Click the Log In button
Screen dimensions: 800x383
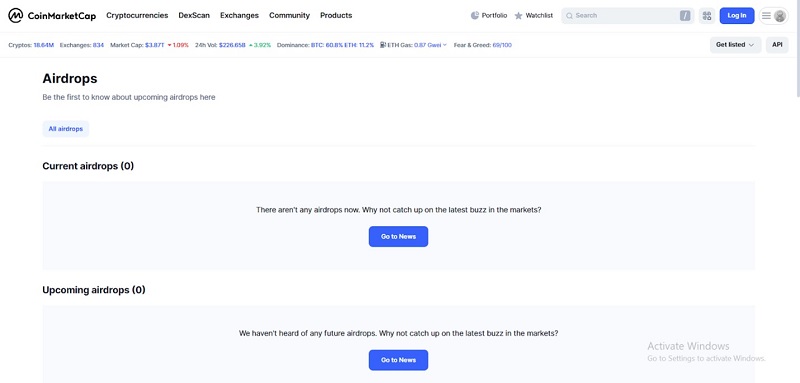coord(737,16)
